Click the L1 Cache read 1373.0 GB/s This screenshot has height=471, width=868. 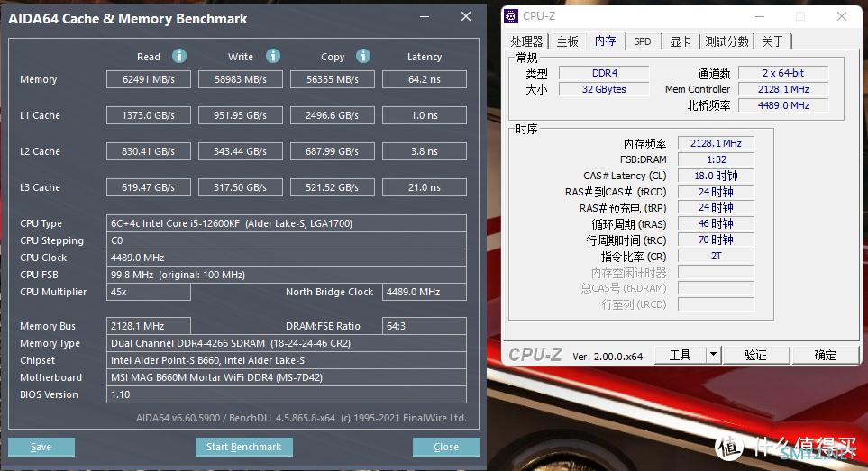[149, 115]
